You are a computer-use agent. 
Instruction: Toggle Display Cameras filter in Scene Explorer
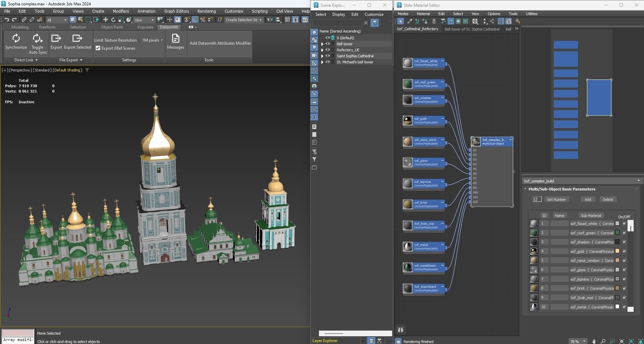tap(314, 55)
